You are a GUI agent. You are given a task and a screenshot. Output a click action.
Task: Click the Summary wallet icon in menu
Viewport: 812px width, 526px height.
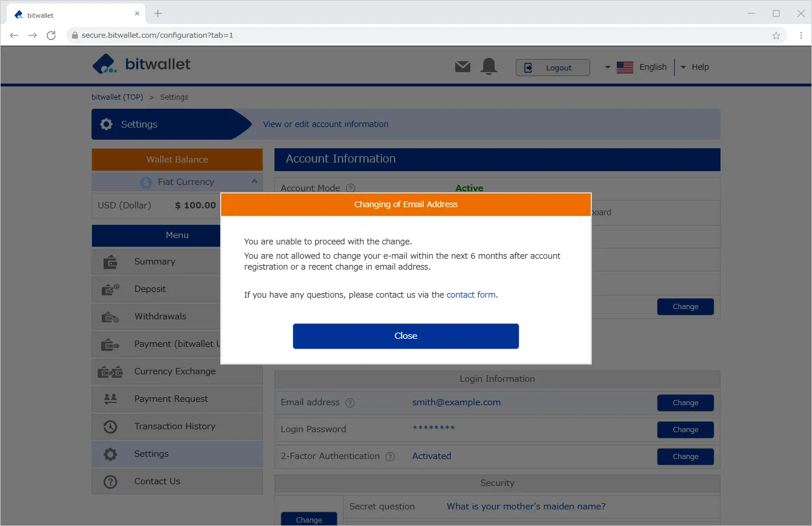point(110,262)
